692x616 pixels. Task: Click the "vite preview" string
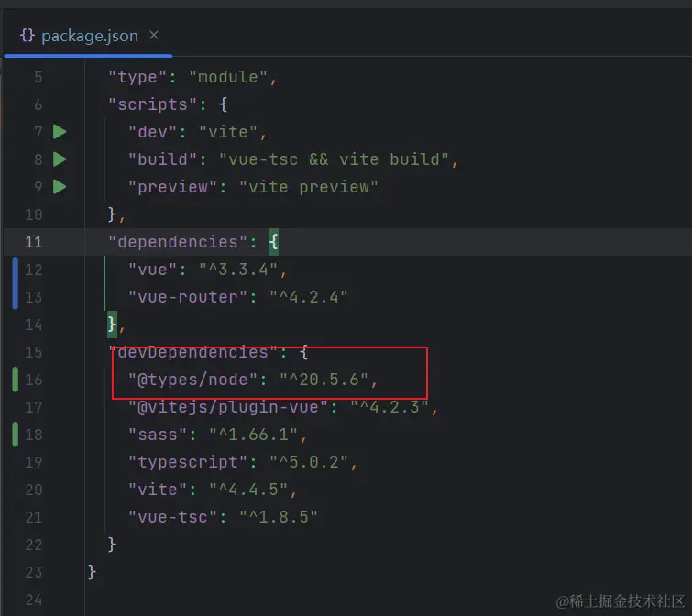coord(309,188)
